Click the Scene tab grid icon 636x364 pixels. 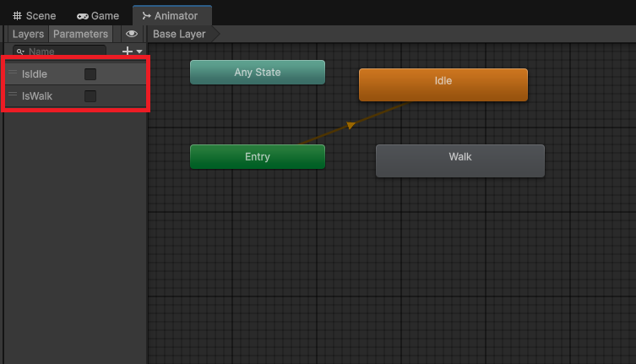point(18,16)
